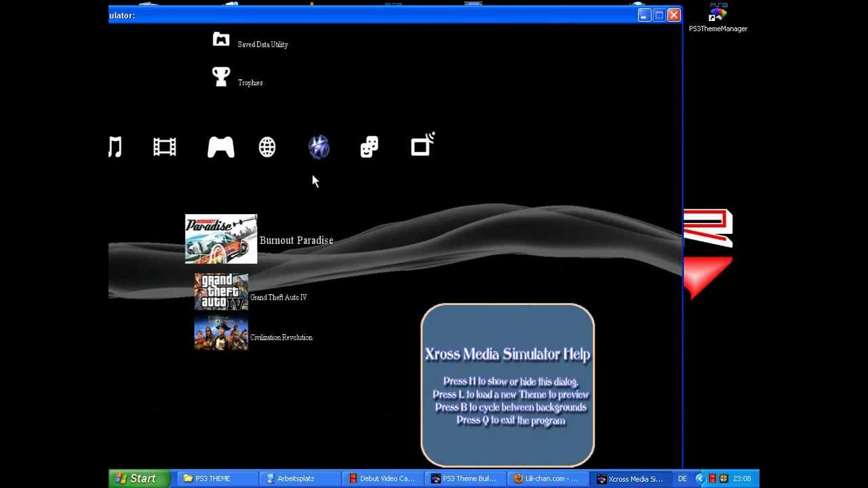Click the Saved Data Utility label

263,45
